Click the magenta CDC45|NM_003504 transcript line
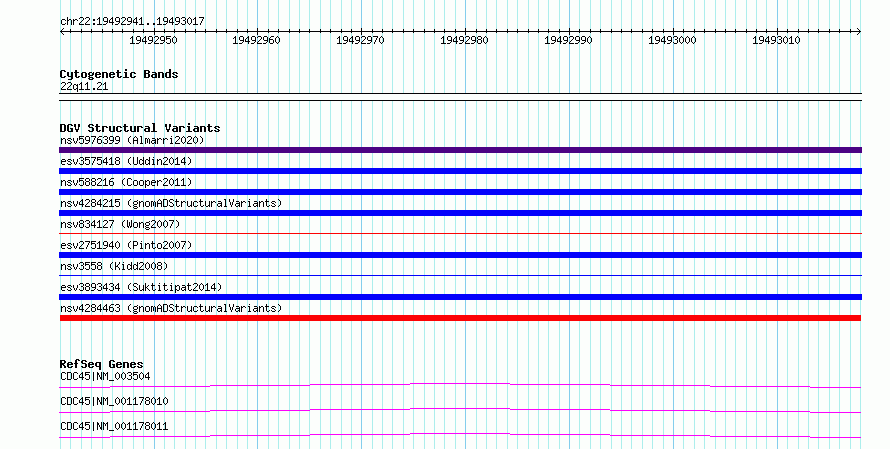 [x=460, y=385]
